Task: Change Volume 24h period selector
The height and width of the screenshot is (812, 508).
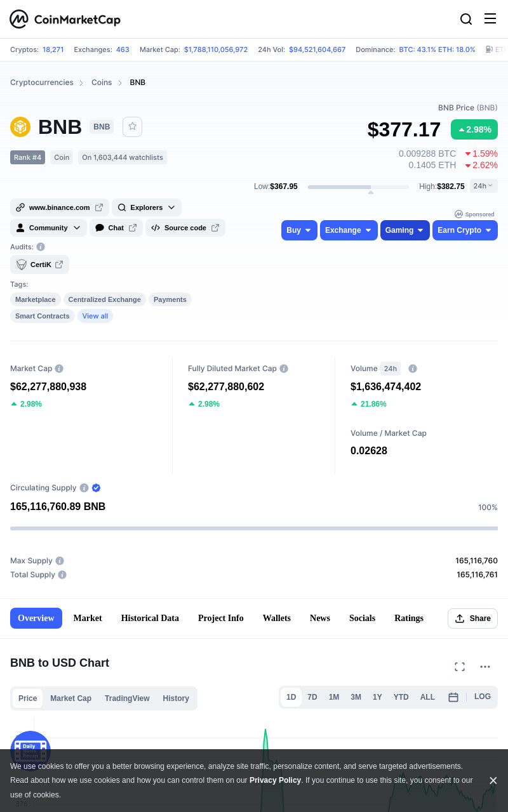Action: tap(390, 369)
